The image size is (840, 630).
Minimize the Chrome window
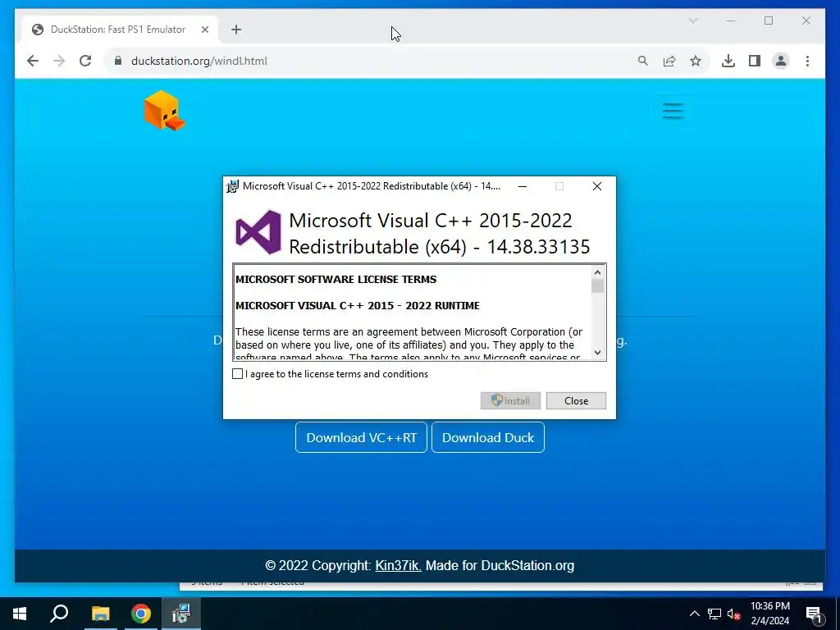coord(731,21)
